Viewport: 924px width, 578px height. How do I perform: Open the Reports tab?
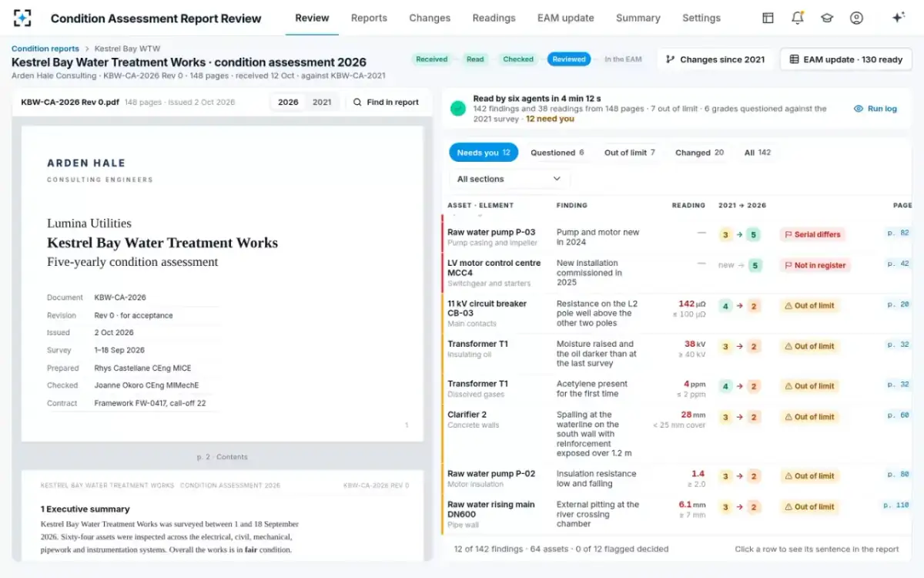coord(369,18)
